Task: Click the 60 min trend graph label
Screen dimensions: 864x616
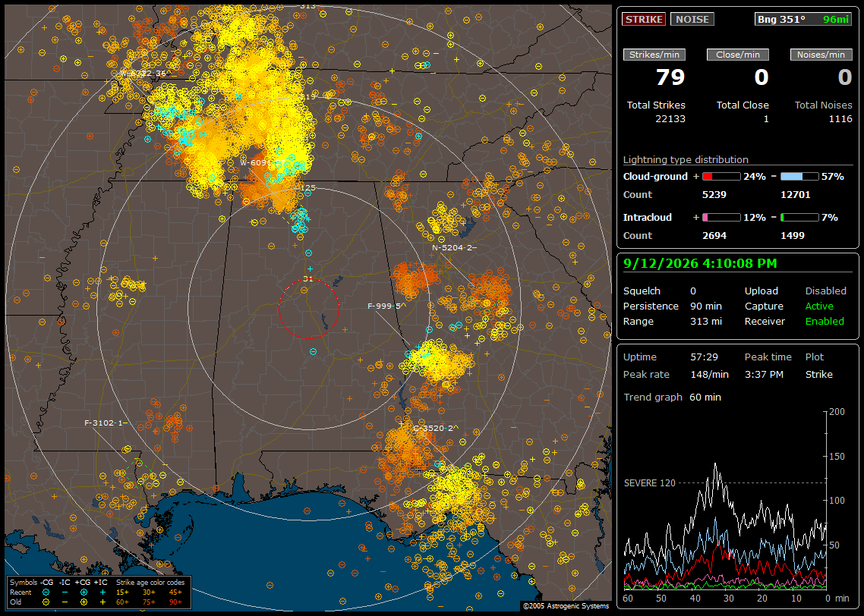Action: pos(705,397)
